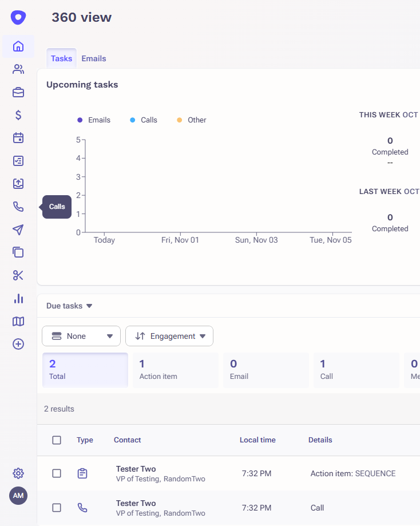420x526 pixels.
Task: Click the plus circle sidebar icon
Action: point(18,344)
